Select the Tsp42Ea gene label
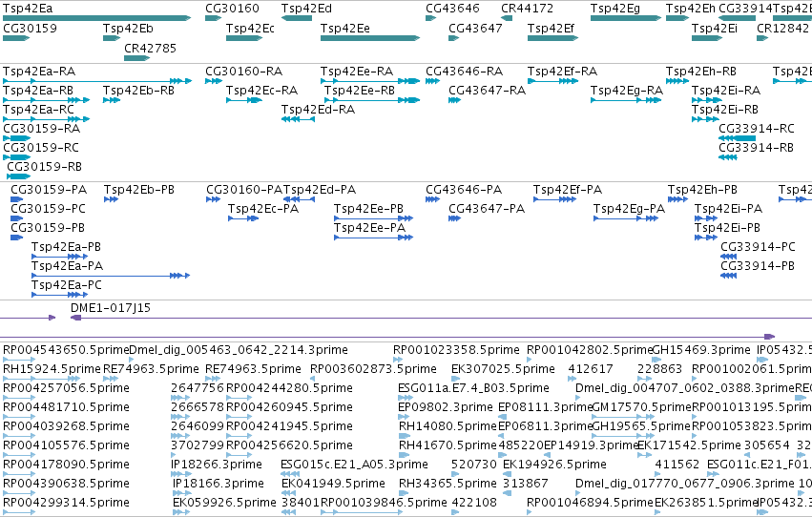Image resolution: width=812 pixels, height=517 pixels. [28, 9]
